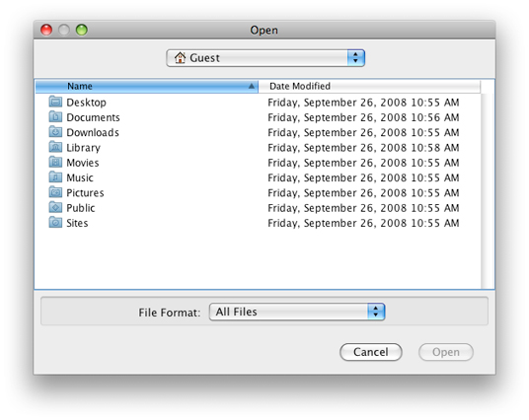Click the house icon beside Guest
The width and height of the screenshot is (529, 420).
(x=181, y=57)
